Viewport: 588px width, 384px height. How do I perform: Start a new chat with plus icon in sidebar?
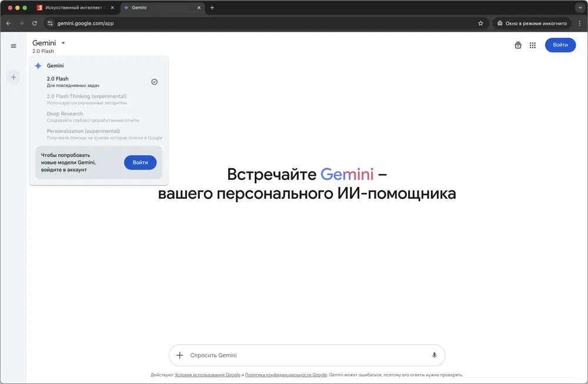14,77
